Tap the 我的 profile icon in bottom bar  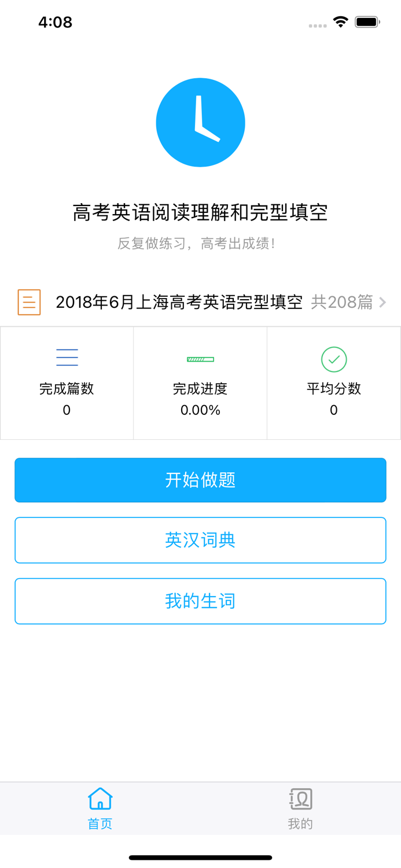point(300,797)
